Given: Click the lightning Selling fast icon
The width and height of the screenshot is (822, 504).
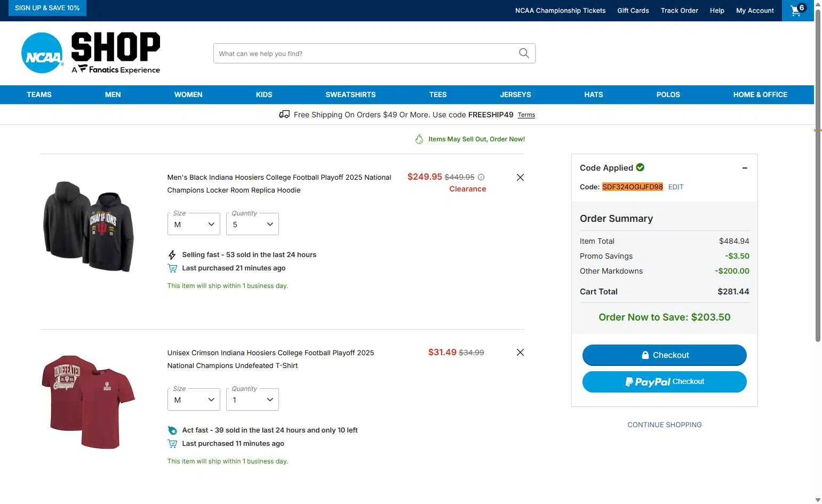Looking at the screenshot, I should [172, 255].
